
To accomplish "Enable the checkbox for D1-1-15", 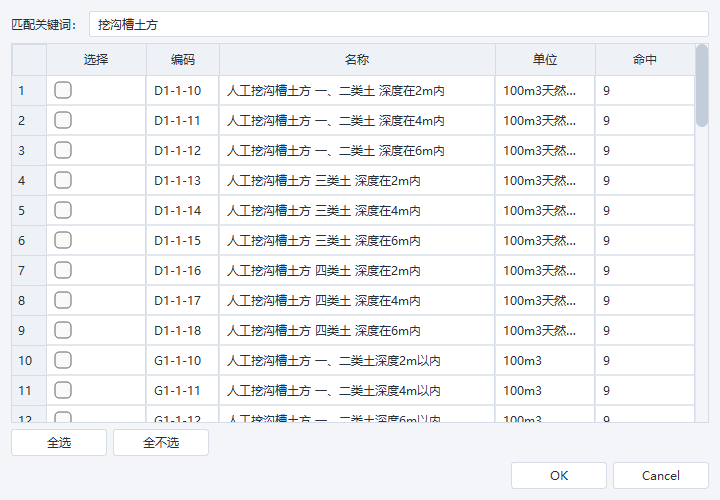I will click(x=63, y=240).
